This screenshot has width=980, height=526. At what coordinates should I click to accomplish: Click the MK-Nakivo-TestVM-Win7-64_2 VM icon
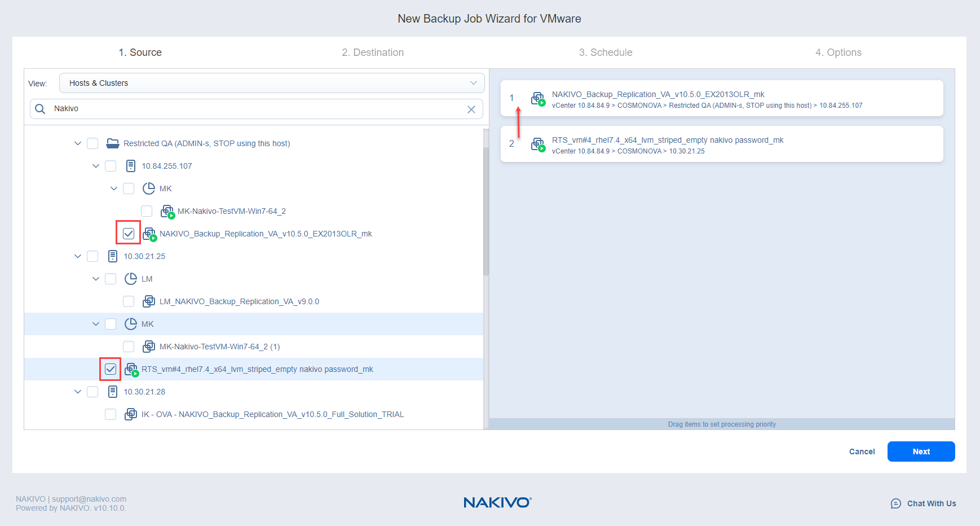(x=167, y=212)
